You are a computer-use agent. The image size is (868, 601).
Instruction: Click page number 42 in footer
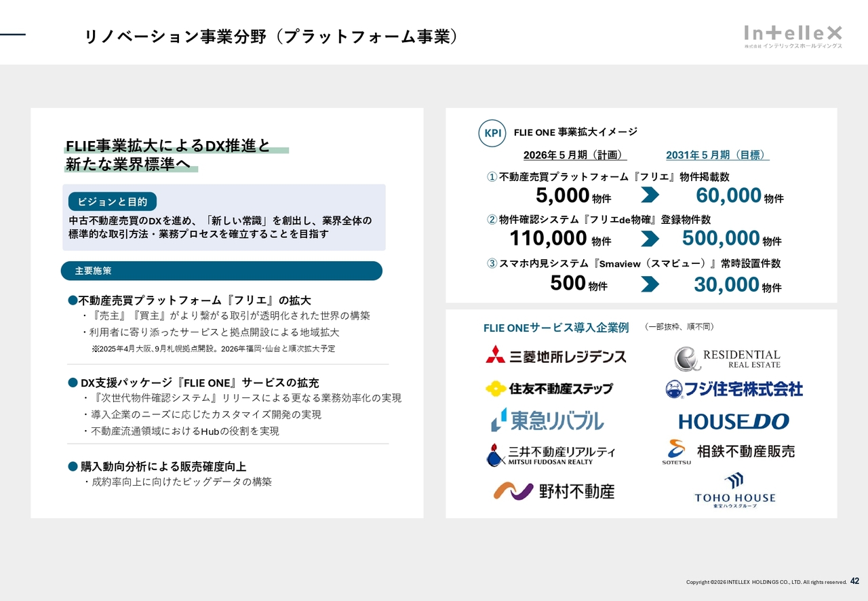click(854, 581)
